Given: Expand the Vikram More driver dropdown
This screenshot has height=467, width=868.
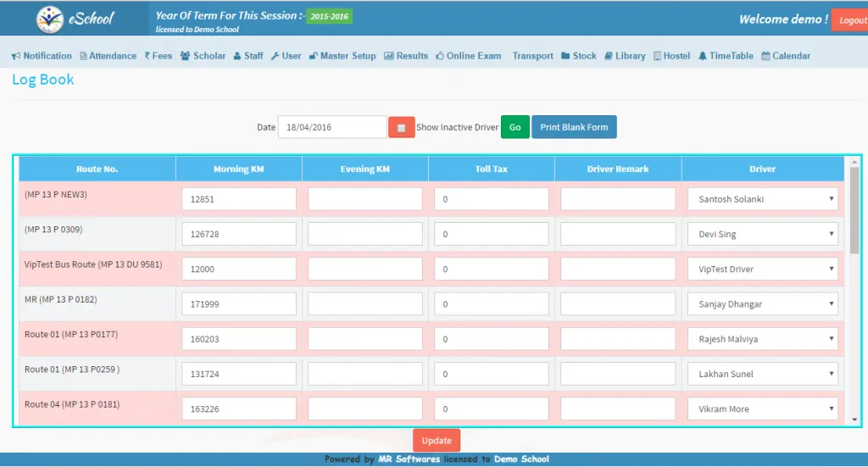Looking at the screenshot, I should click(x=762, y=409).
